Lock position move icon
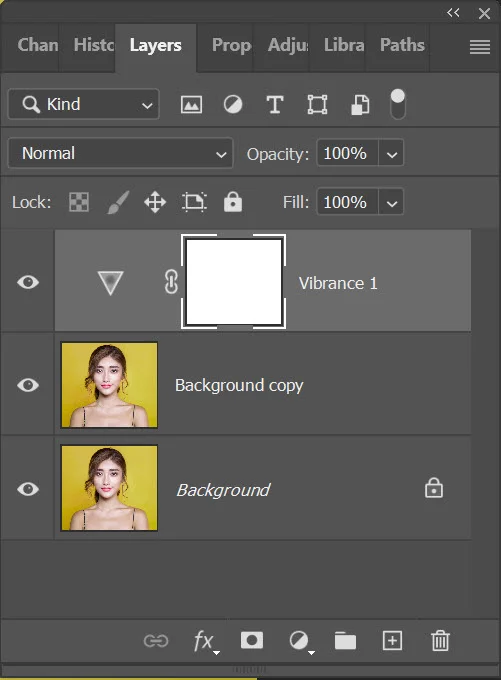The width and height of the screenshot is (501, 680). tap(155, 202)
